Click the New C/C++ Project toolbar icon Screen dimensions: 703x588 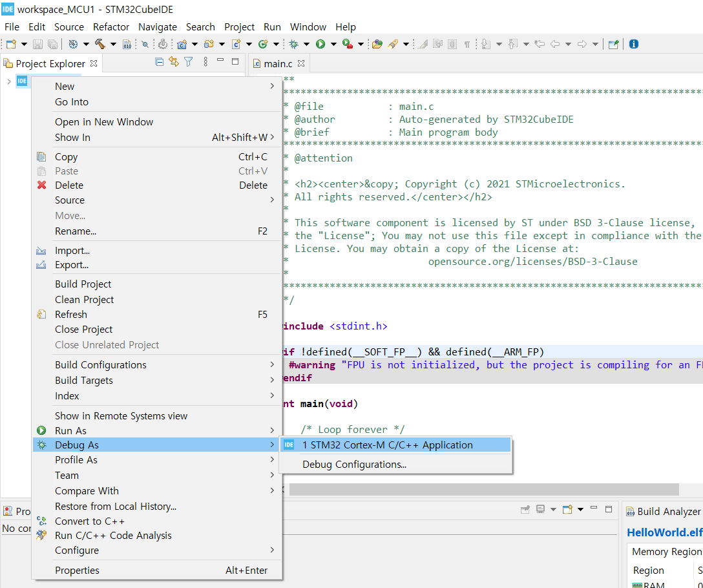point(182,44)
